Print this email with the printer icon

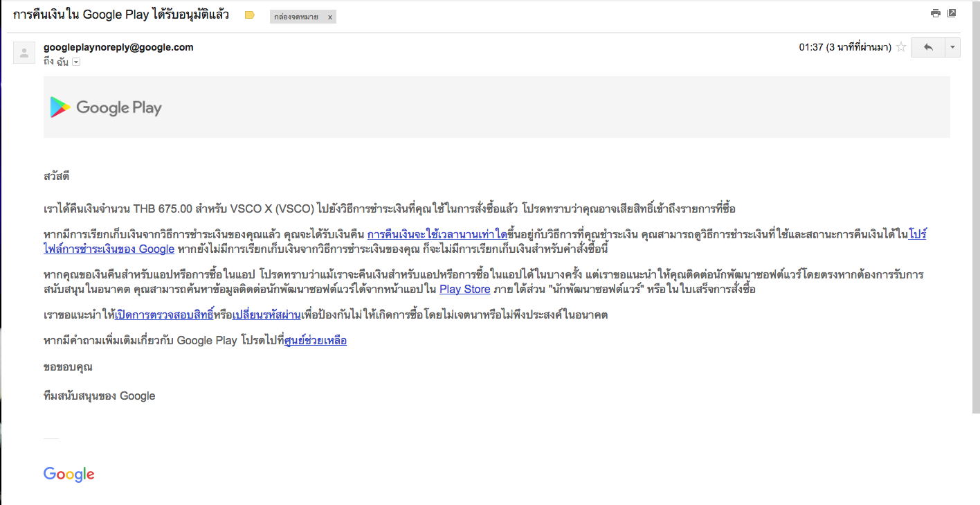coord(936,13)
